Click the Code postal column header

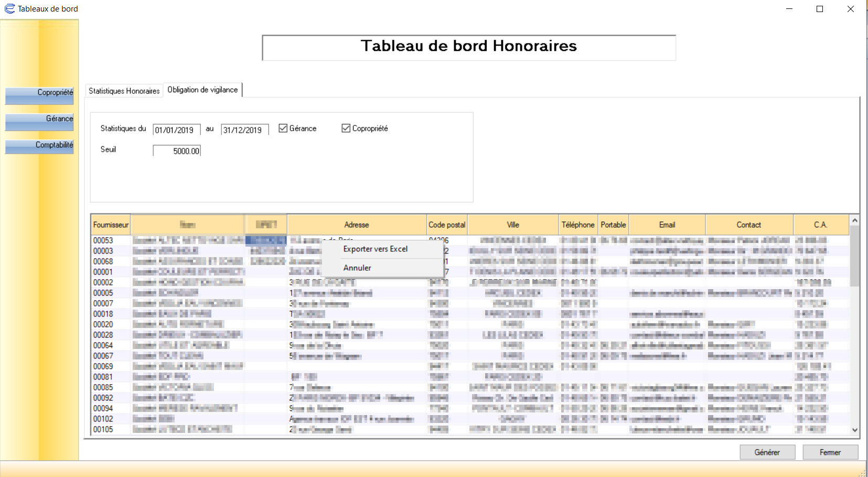point(447,225)
